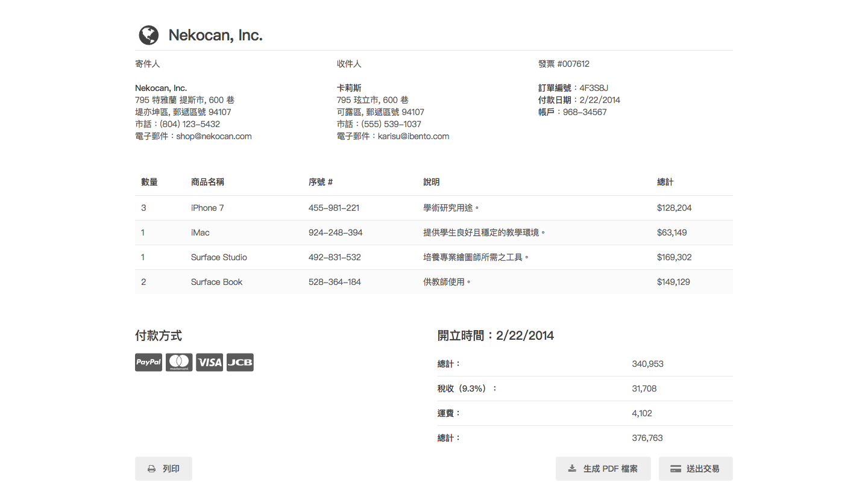Click the description 提供學生良好且穩定的教學環境。
Image resolution: width=868 pixels, height=497 pixels.
tap(485, 233)
